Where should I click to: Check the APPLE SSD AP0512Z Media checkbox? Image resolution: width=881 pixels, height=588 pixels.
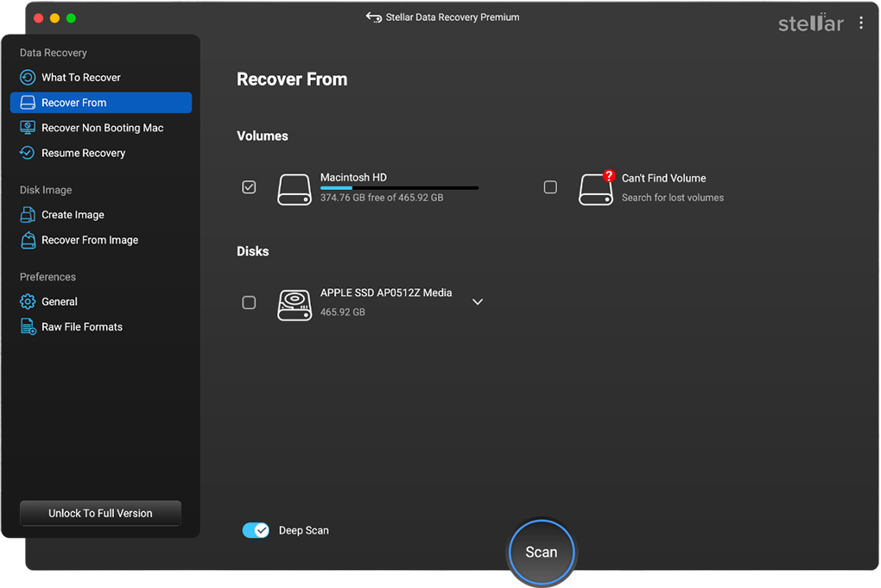coord(249,302)
